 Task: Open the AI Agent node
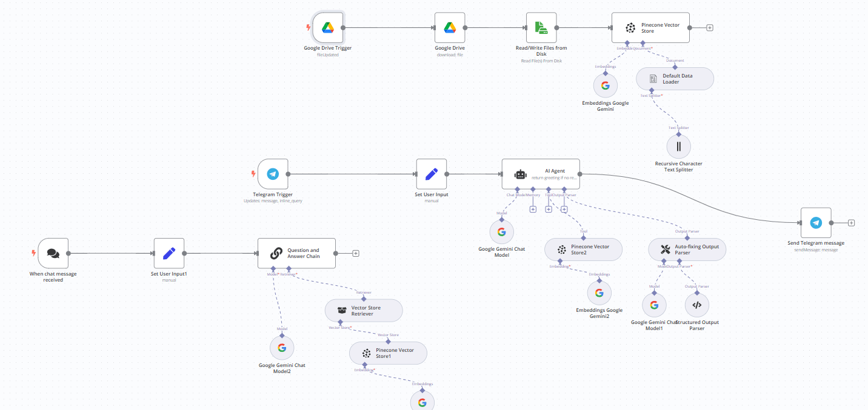[x=541, y=174]
